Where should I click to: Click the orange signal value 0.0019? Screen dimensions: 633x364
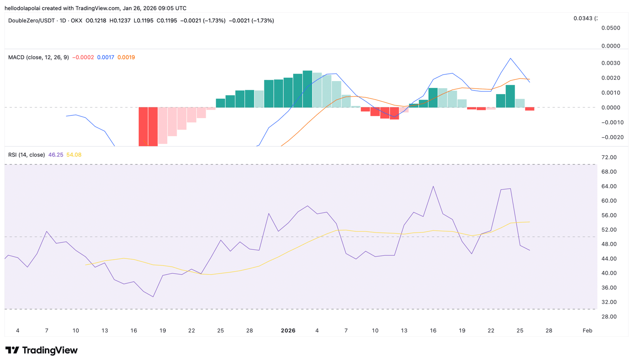coord(126,57)
